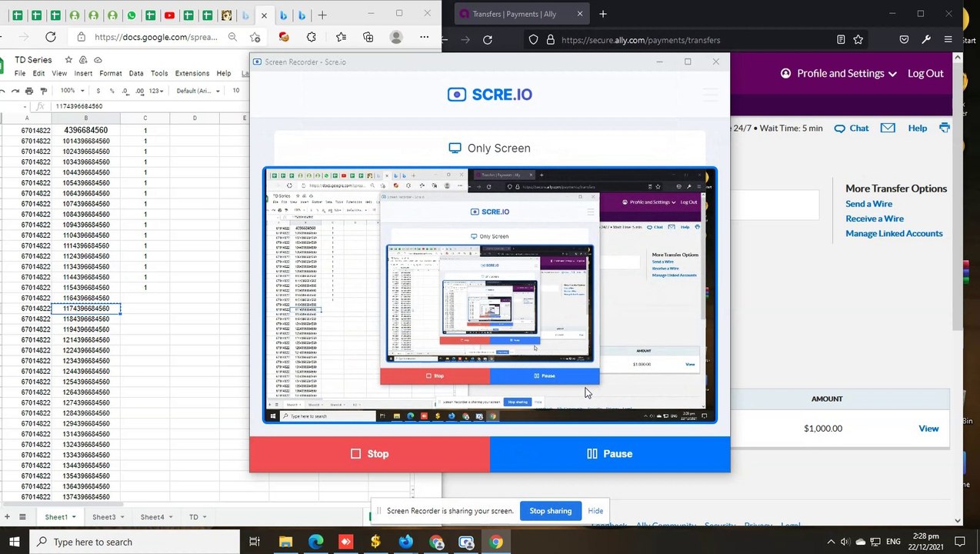
Task: Select the Sheets paint format tool
Action: coord(43,91)
